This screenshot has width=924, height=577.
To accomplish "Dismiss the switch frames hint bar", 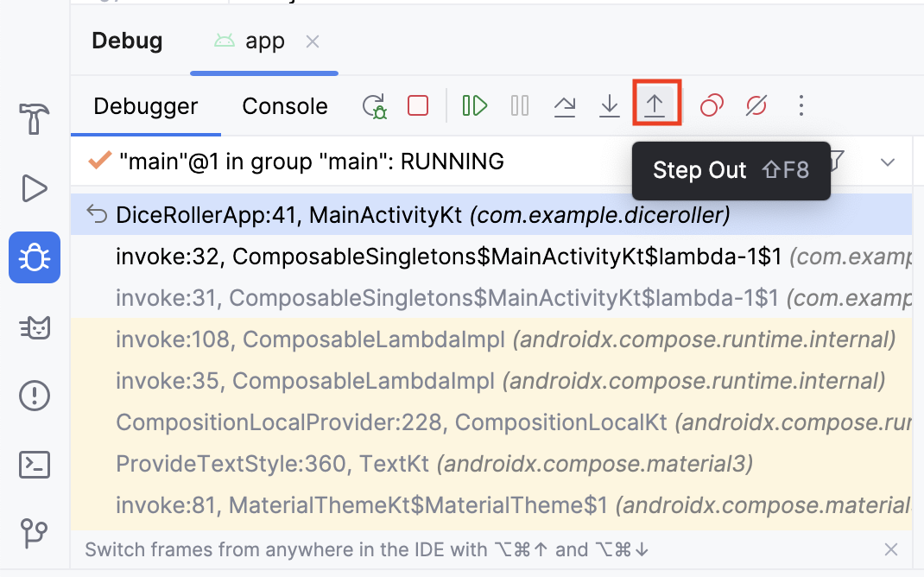I will [x=891, y=549].
